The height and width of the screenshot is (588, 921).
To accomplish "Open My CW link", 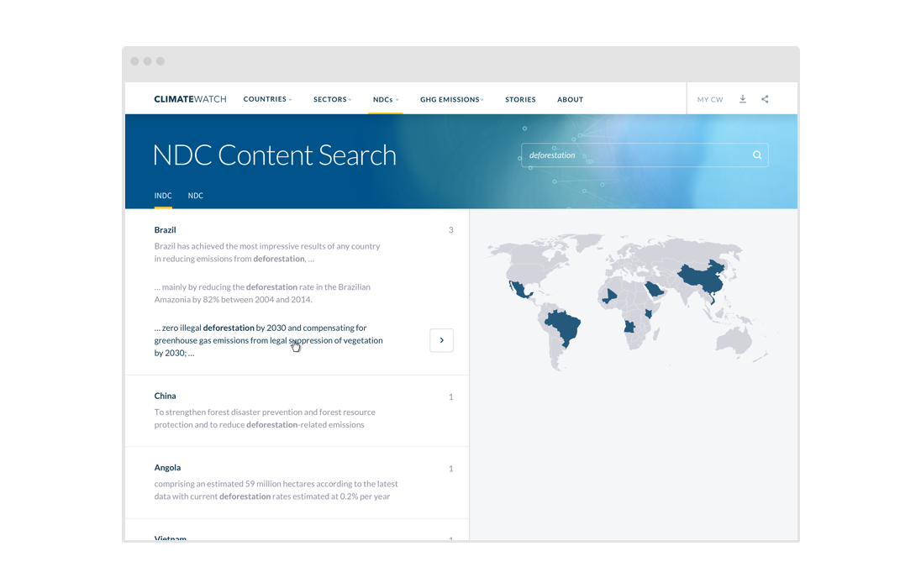I will (x=710, y=99).
